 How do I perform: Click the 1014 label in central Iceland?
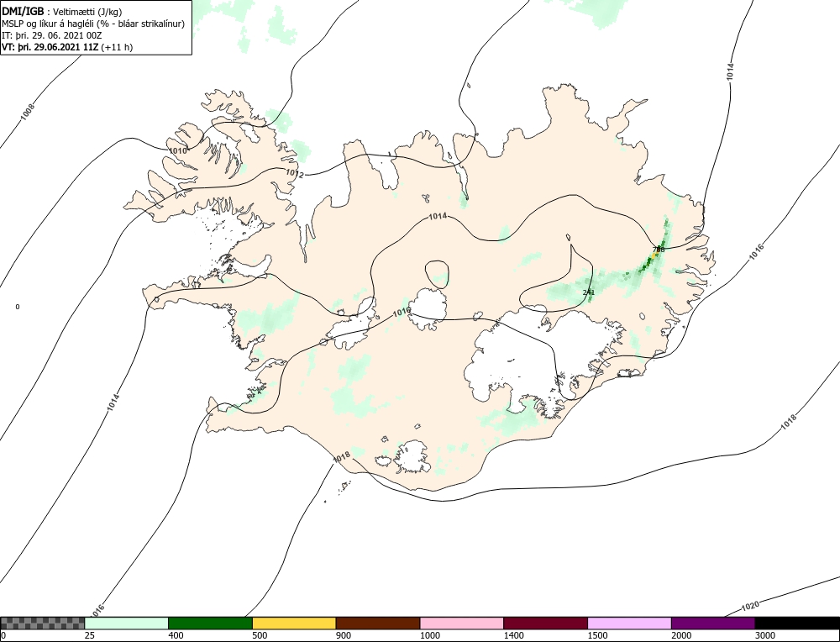coord(438,216)
